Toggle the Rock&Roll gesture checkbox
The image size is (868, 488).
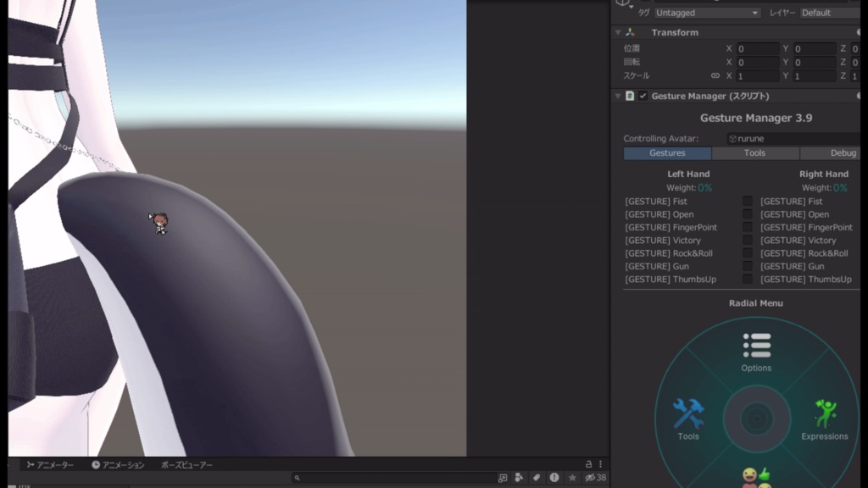click(x=748, y=252)
